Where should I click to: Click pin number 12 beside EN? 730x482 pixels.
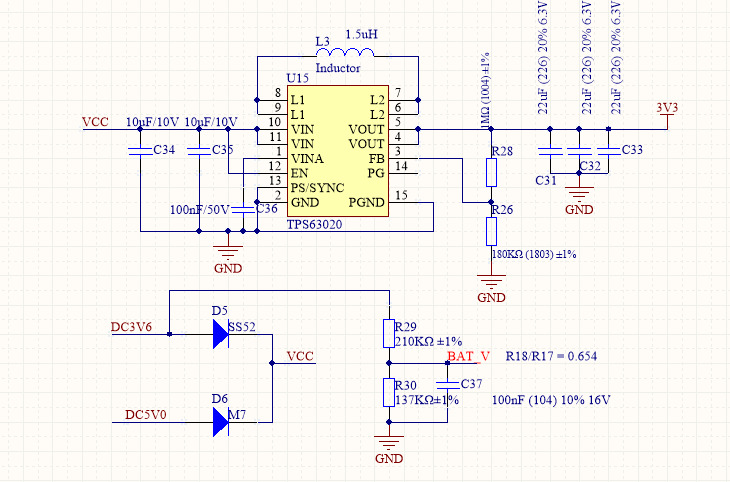tap(275, 166)
